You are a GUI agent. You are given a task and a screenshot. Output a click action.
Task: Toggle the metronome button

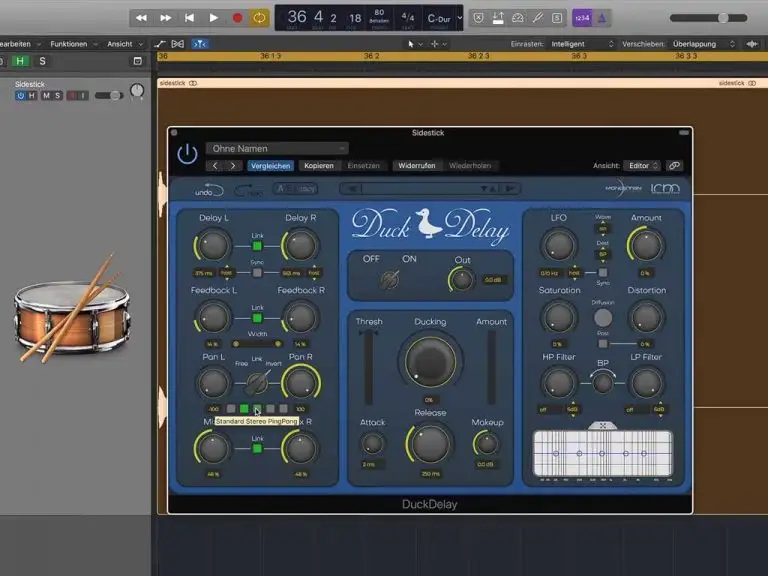[602, 18]
